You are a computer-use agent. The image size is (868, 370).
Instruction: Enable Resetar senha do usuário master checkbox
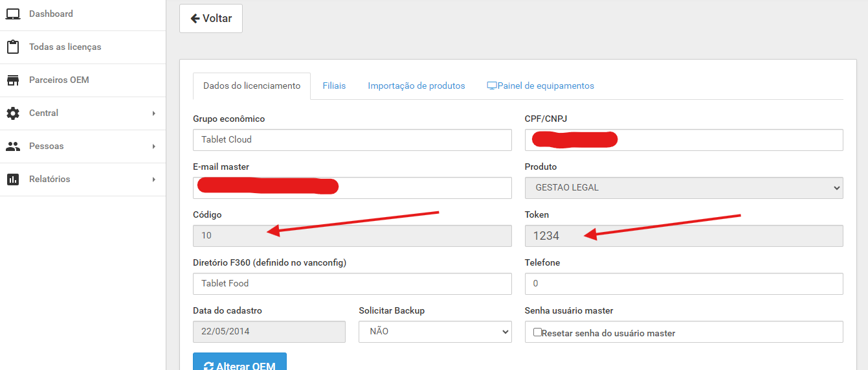537,332
